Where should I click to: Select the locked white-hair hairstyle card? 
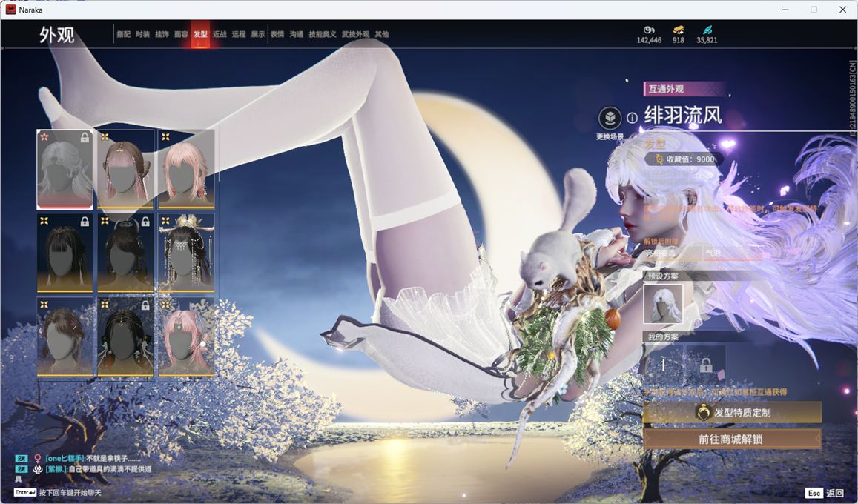(x=65, y=170)
